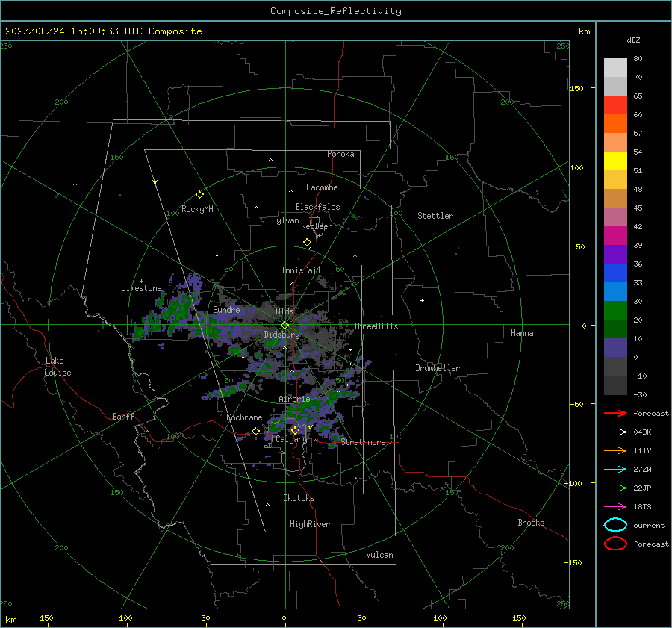Screen dimensions: 672x628
Task: Click yellow diamond at Olds radar center
Action: pos(285,326)
